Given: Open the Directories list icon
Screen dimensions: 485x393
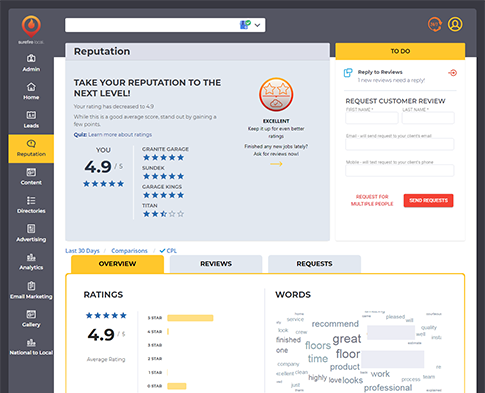Looking at the screenshot, I should pyautogui.click(x=31, y=200).
